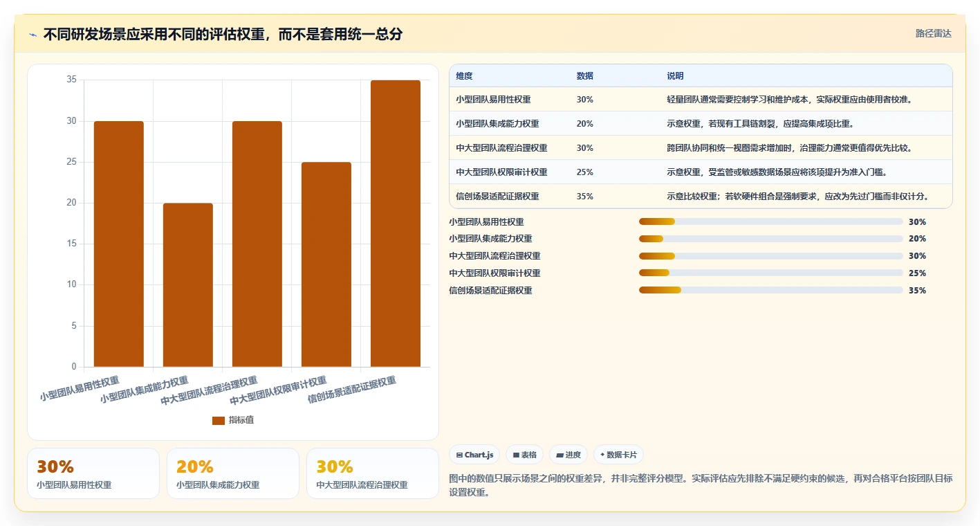Select the 信创场景适配证据权重 chart bar

(396, 224)
